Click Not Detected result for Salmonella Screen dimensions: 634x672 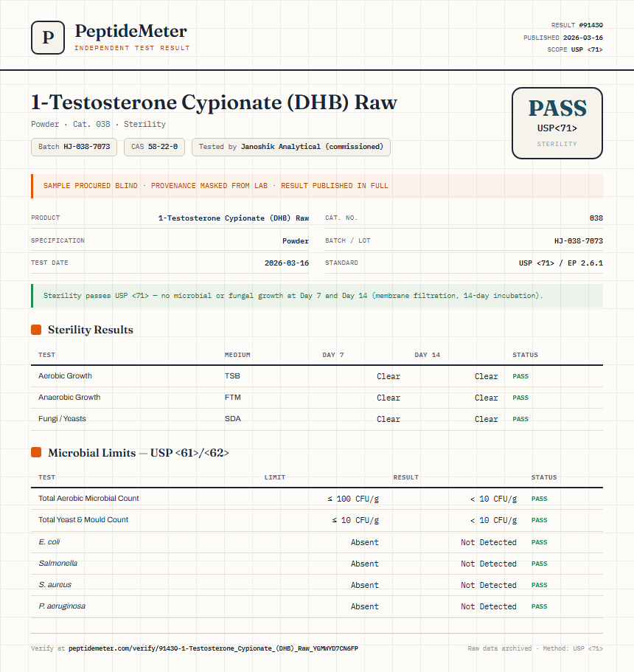pos(489,564)
